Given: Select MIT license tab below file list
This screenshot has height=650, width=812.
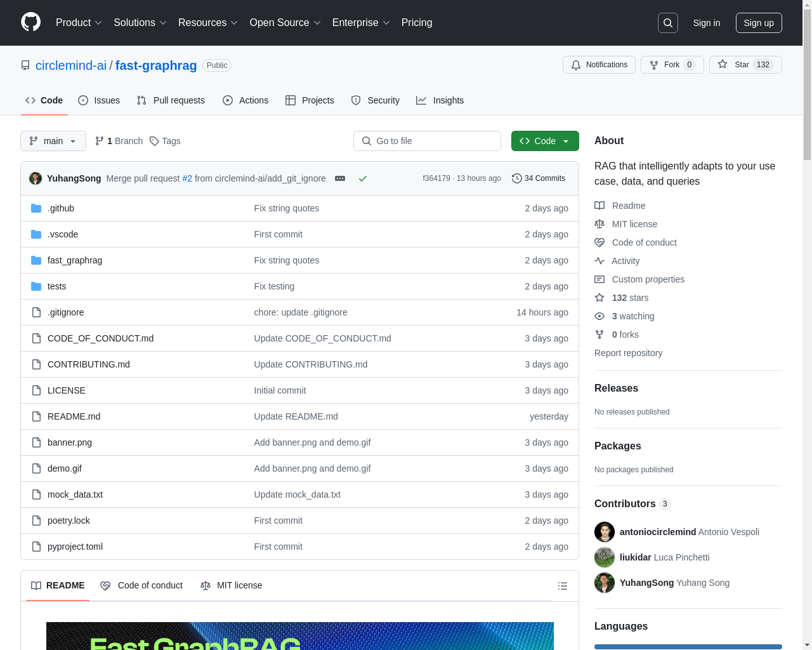Looking at the screenshot, I should pos(232,585).
